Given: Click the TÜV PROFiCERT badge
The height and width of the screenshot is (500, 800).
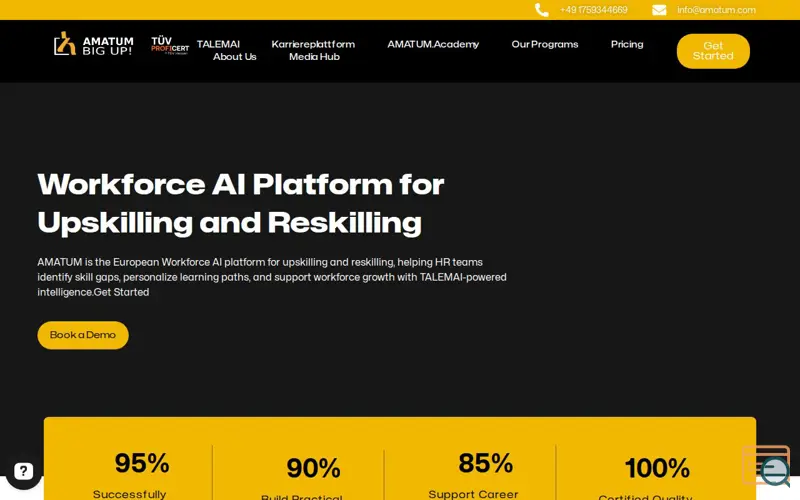Looking at the screenshot, I should 169,45.
